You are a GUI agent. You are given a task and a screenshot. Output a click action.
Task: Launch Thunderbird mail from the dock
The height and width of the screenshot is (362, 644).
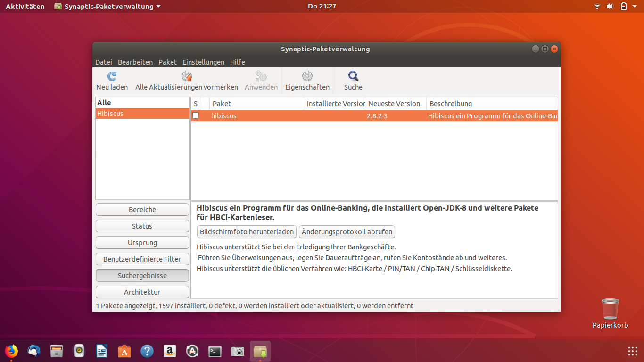(34, 351)
